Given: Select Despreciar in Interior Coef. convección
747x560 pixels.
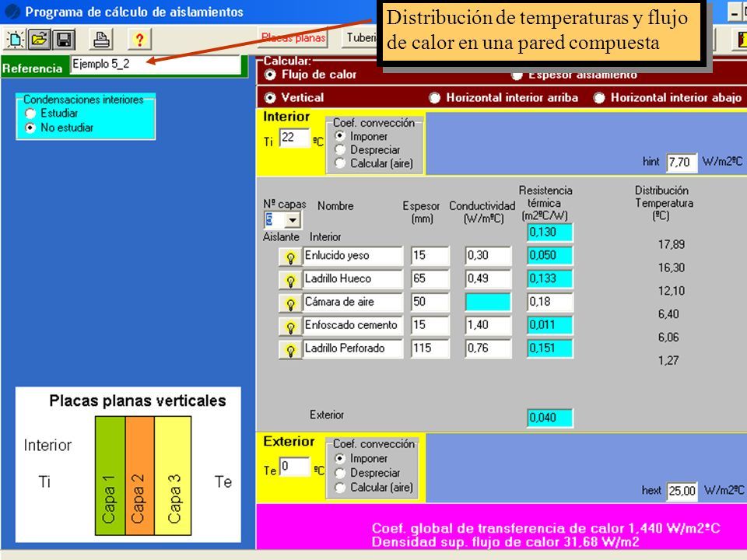Looking at the screenshot, I should pos(340,149).
